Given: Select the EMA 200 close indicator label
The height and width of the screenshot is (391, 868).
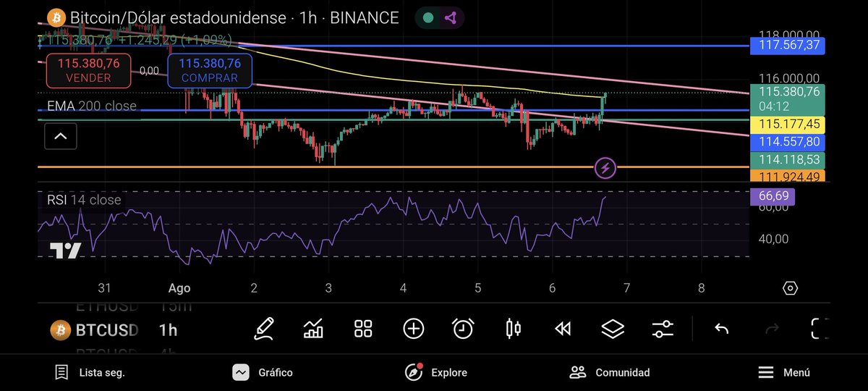Looking at the screenshot, I should [92, 106].
